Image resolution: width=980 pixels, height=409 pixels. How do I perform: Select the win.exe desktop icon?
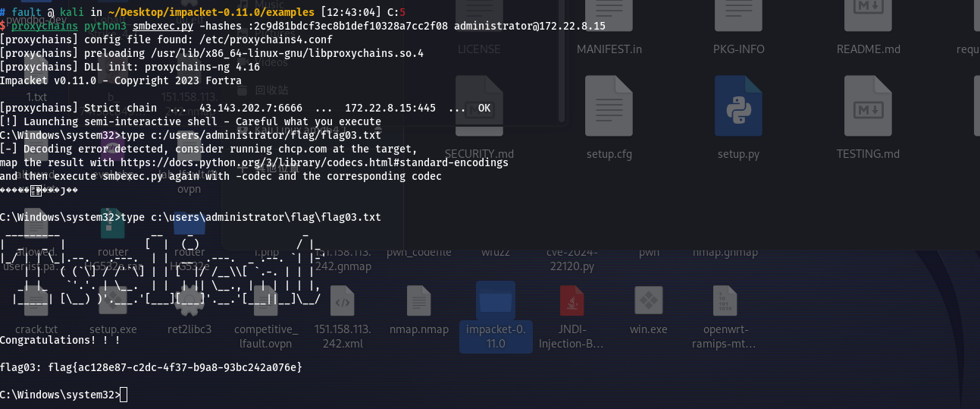(649, 300)
